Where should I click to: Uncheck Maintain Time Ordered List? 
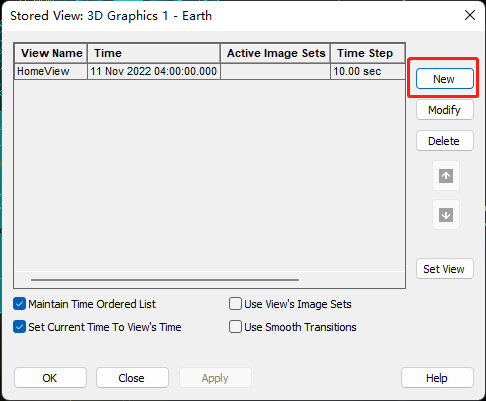pyautogui.click(x=19, y=304)
